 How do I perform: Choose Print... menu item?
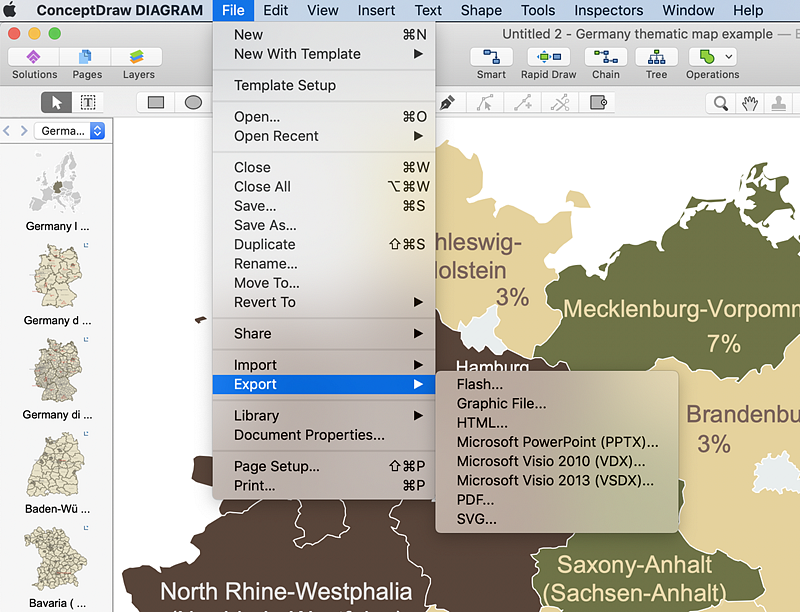pyautogui.click(x=324, y=486)
